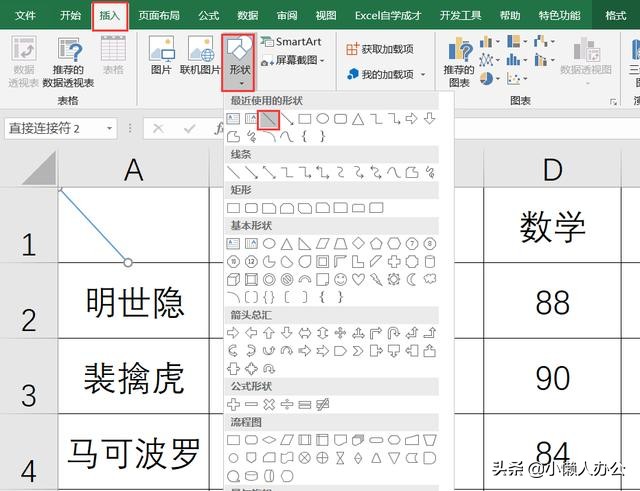The image size is (640, 491).
Task: Select the plus sign formula shape
Action: click(233, 404)
